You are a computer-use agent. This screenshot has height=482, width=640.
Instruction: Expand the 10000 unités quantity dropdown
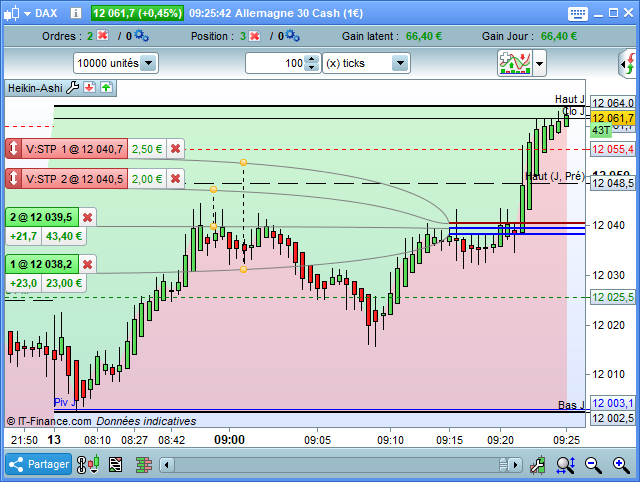pyautogui.click(x=149, y=63)
